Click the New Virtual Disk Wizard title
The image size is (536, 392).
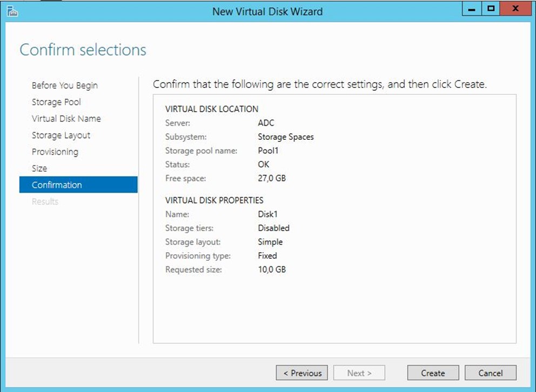pyautogui.click(x=267, y=12)
